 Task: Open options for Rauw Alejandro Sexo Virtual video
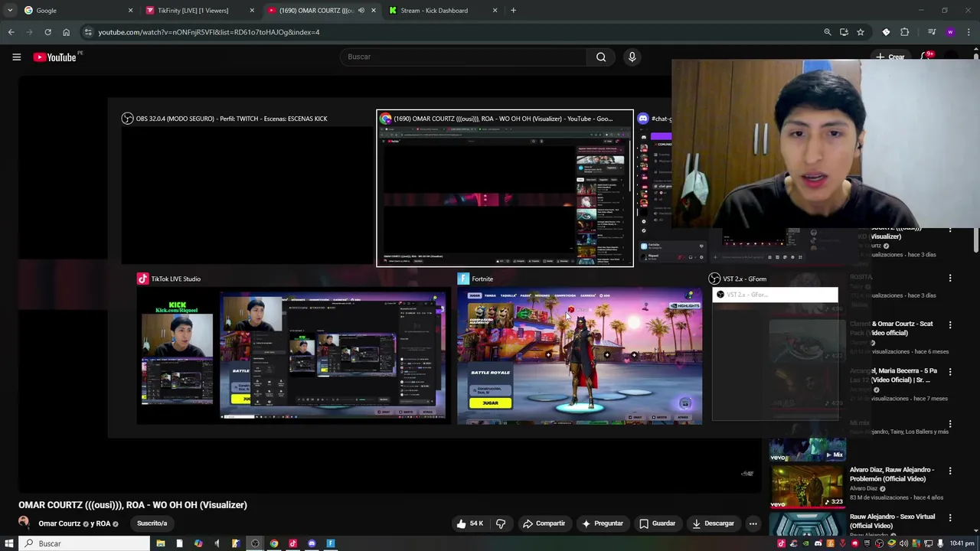950,518
